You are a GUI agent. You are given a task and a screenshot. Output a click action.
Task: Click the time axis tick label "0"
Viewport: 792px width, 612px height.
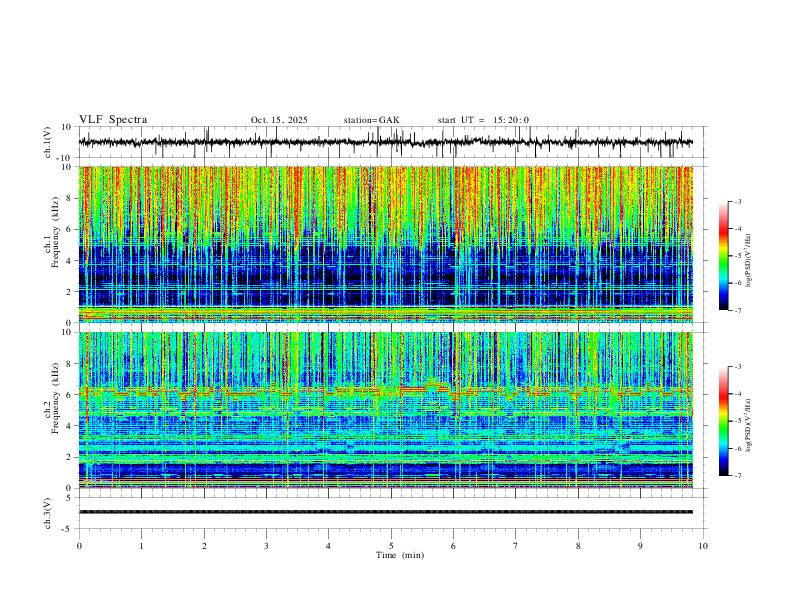pyautogui.click(x=79, y=546)
